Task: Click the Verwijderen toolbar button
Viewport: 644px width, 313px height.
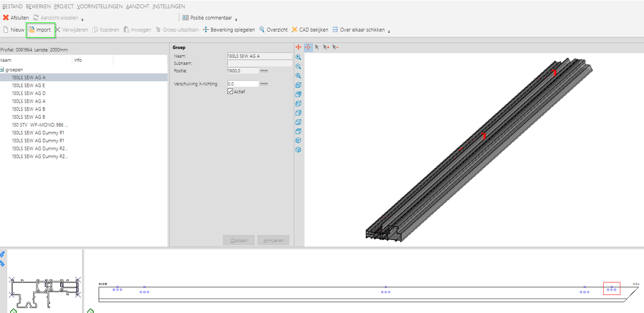Action: 71,30
